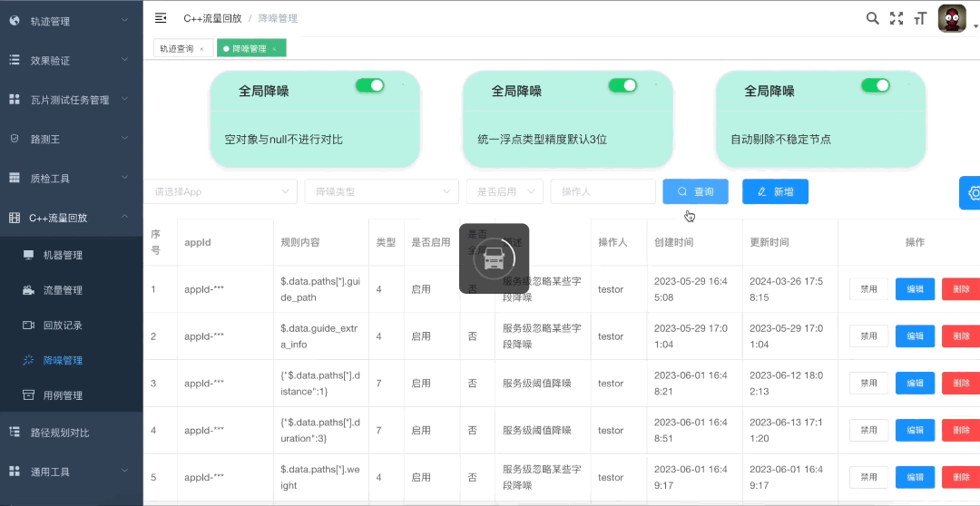Open the 降噪类型 dropdown
Screen dimensions: 980x506
pyautogui.click(x=381, y=191)
